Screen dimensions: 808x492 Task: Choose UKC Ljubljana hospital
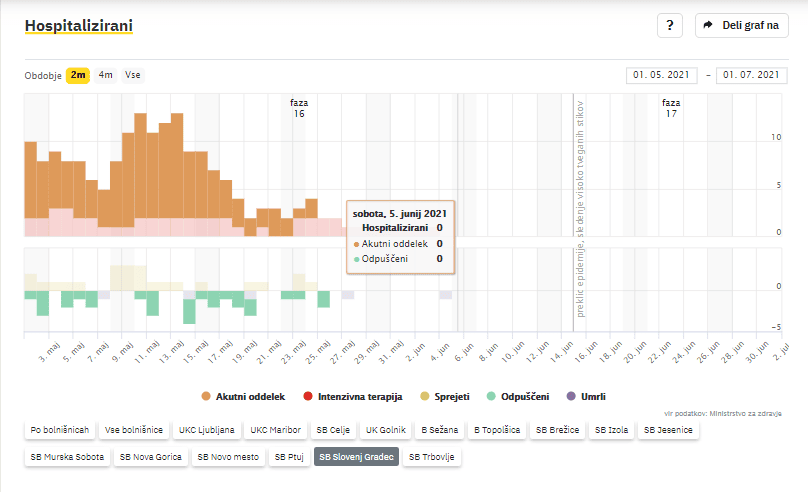(207, 430)
